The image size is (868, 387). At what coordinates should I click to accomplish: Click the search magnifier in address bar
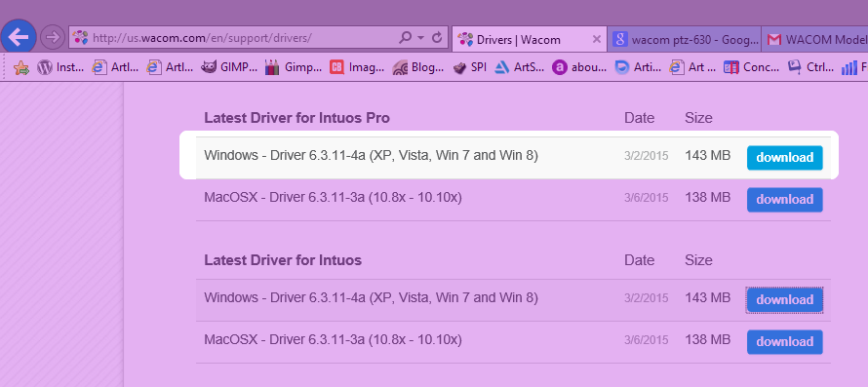[x=406, y=38]
